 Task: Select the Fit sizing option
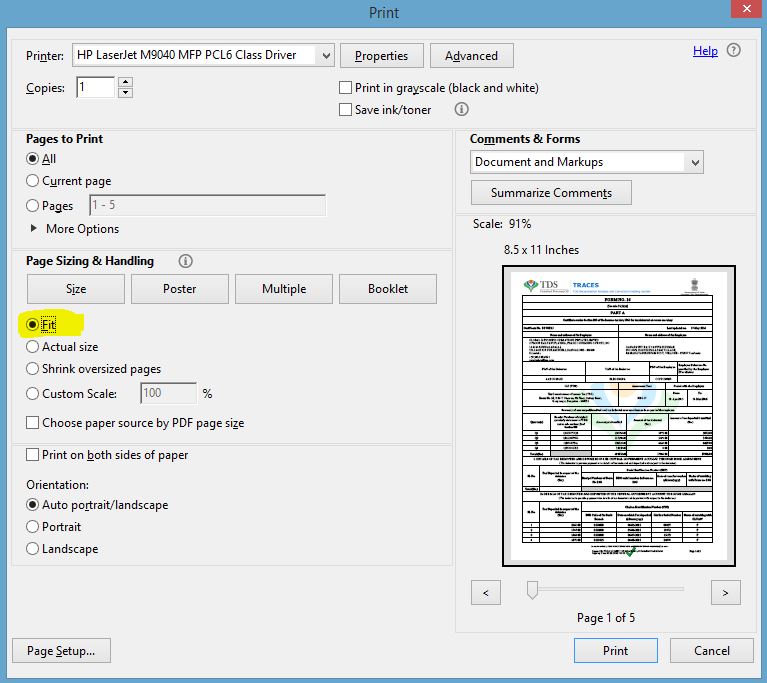click(x=32, y=324)
